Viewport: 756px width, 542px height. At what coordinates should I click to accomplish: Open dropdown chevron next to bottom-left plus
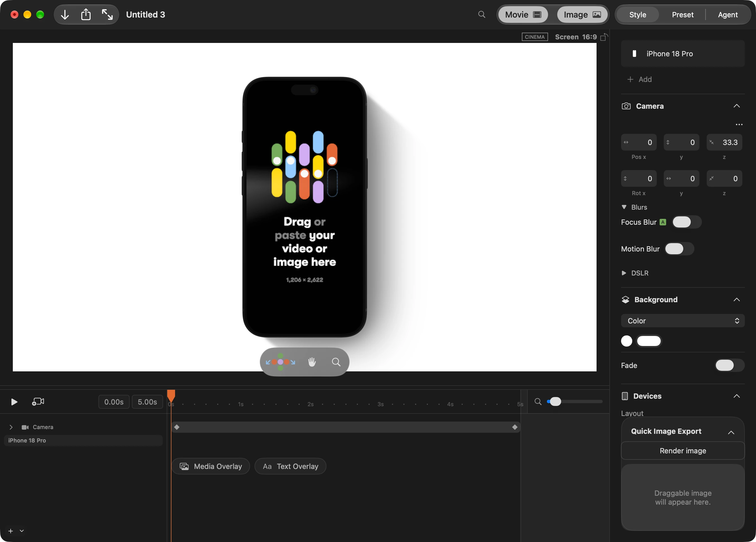22,531
